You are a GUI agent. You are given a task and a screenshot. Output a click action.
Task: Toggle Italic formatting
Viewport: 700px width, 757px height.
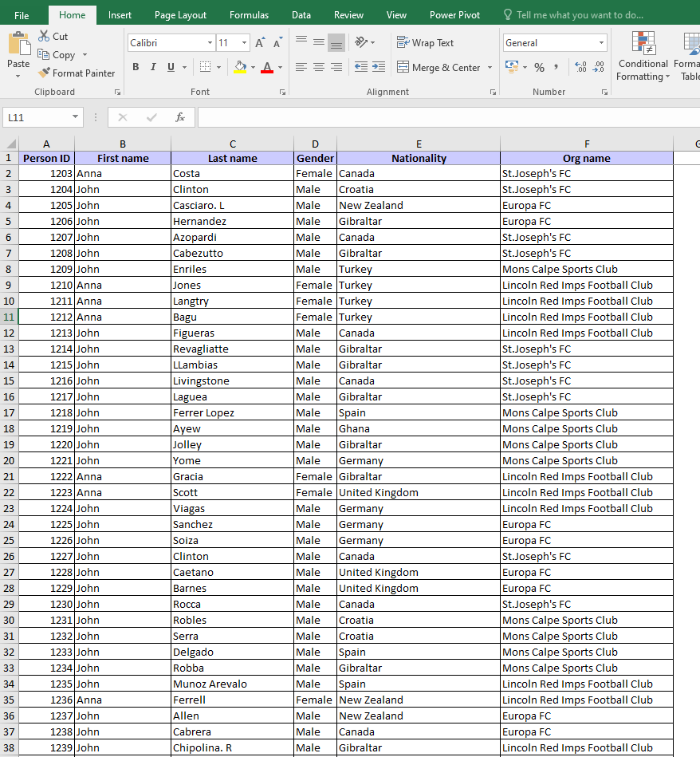click(x=154, y=68)
